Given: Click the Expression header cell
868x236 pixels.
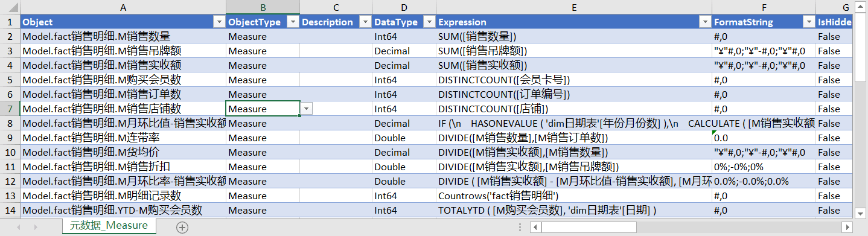Looking at the screenshot, I should coord(574,22).
